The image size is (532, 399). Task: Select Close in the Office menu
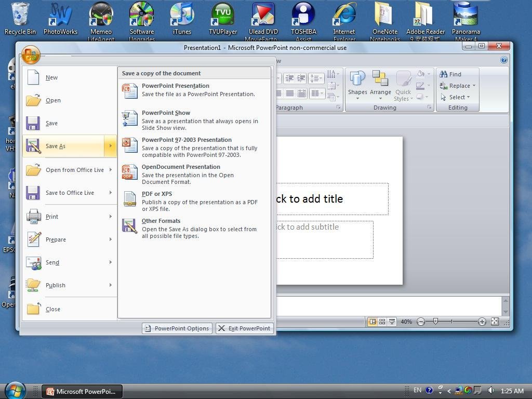click(52, 309)
